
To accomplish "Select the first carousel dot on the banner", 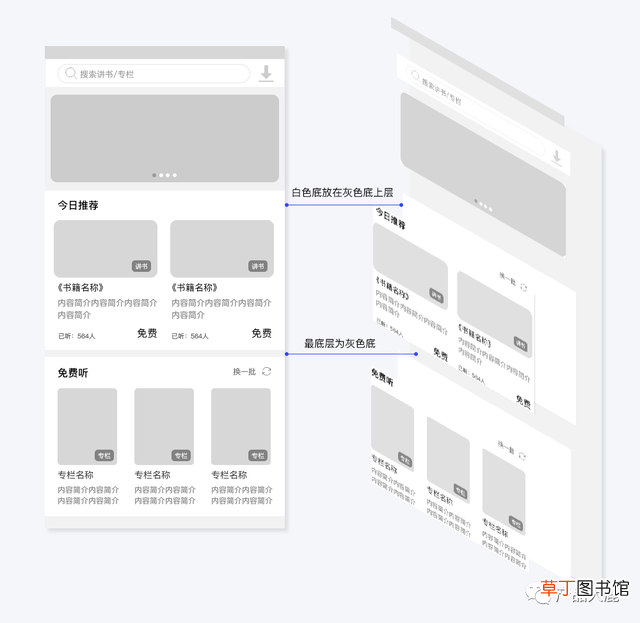I will [x=154, y=175].
